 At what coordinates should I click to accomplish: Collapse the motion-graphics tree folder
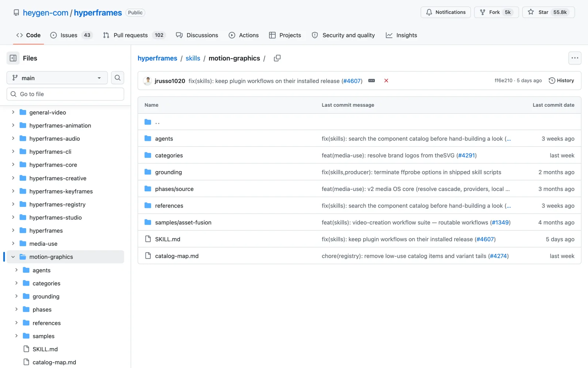coord(13,257)
